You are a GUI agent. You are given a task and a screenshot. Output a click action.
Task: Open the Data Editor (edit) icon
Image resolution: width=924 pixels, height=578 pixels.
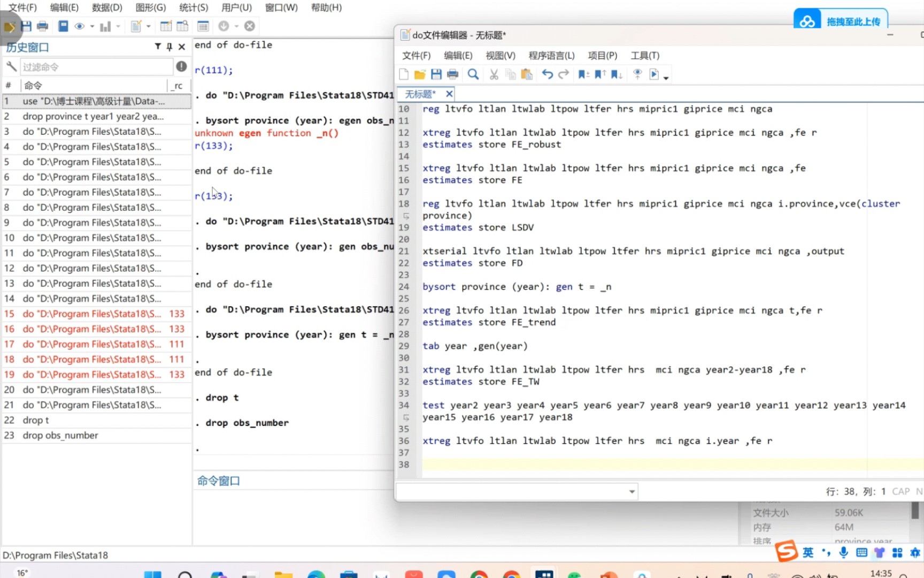click(166, 26)
